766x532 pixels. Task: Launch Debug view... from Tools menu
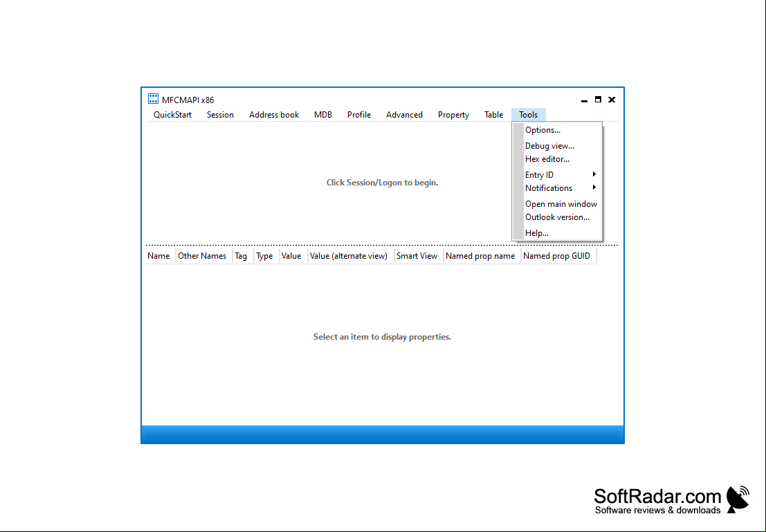[558, 145]
